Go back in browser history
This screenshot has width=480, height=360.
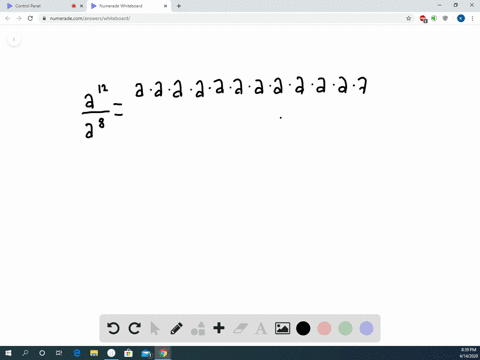tap(8, 18)
